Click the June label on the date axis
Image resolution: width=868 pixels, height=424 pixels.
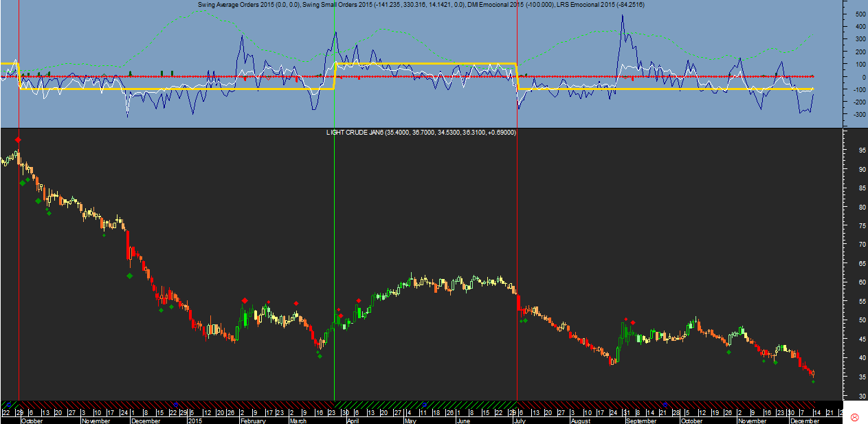point(463,421)
